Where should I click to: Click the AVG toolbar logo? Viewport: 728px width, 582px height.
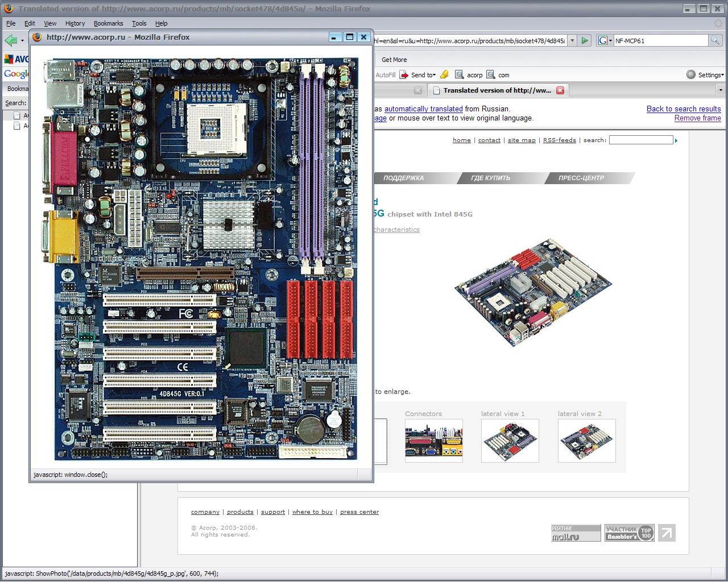[x=16, y=59]
